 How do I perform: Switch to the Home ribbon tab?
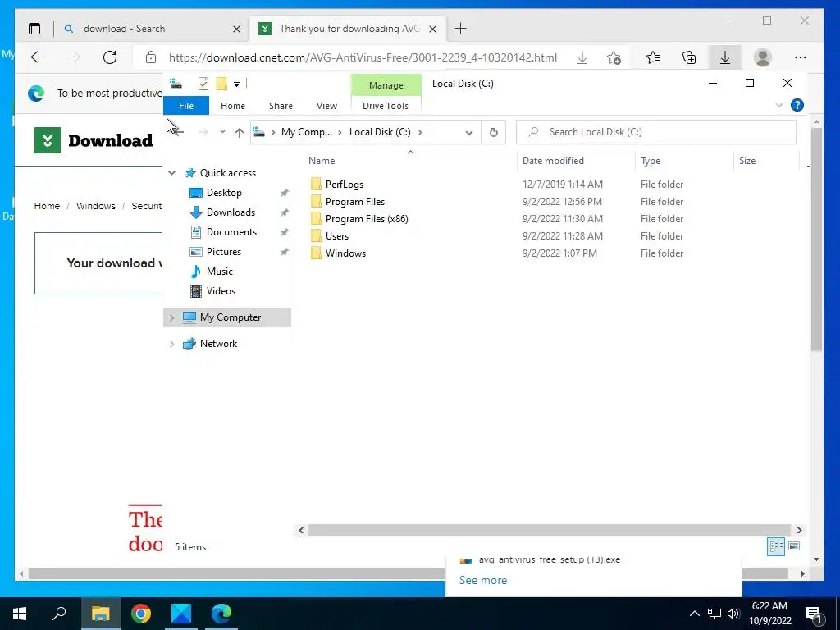[232, 106]
